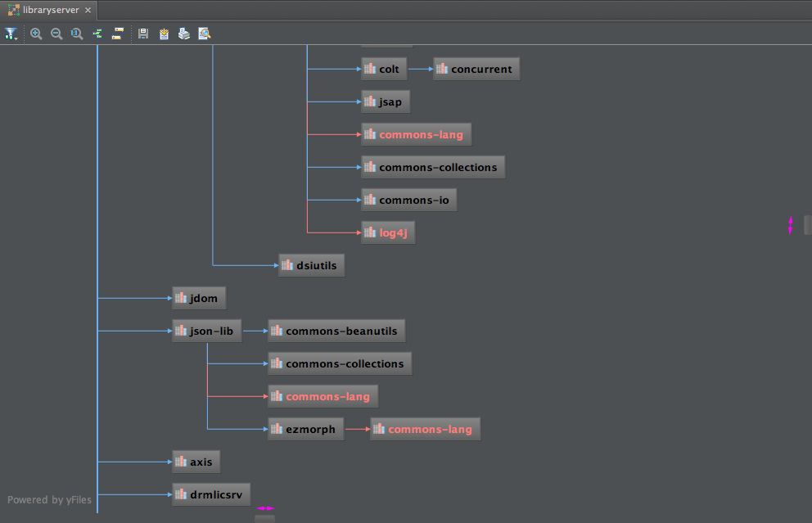The image size is (812, 523).
Task: Export the diagram to file
Action: tap(164, 34)
